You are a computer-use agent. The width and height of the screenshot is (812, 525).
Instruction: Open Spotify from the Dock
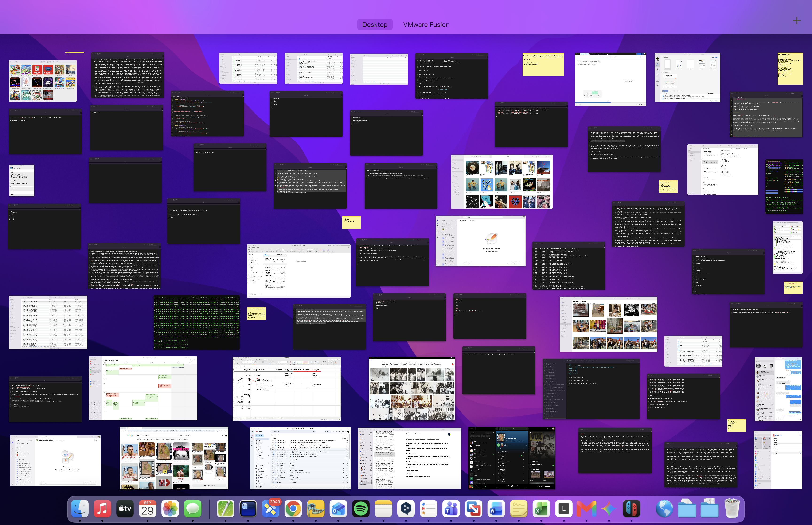[x=361, y=509]
